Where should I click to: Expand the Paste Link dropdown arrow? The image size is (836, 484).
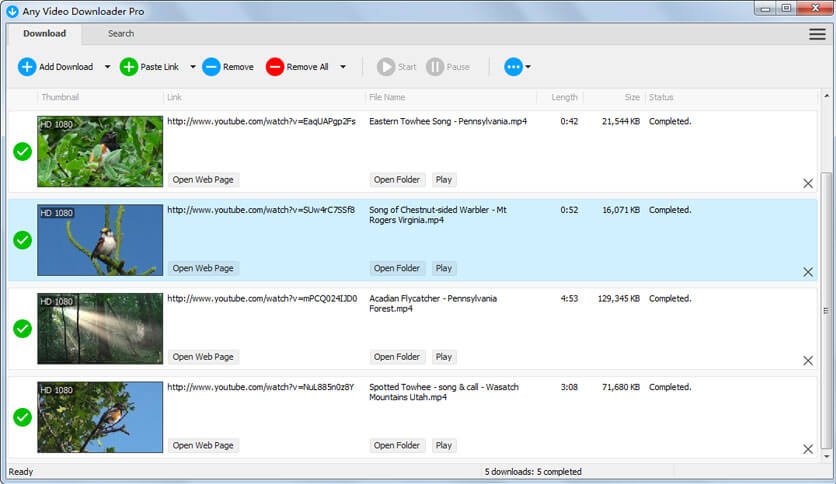point(192,67)
